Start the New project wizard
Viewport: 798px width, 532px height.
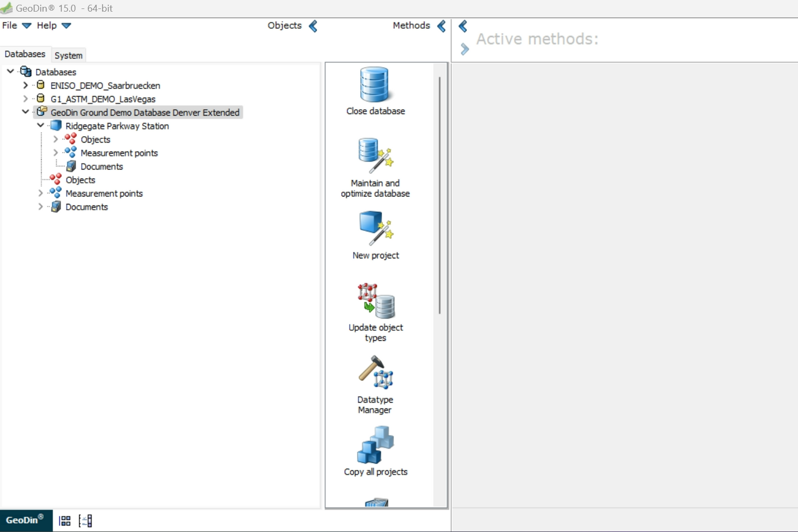(x=375, y=229)
